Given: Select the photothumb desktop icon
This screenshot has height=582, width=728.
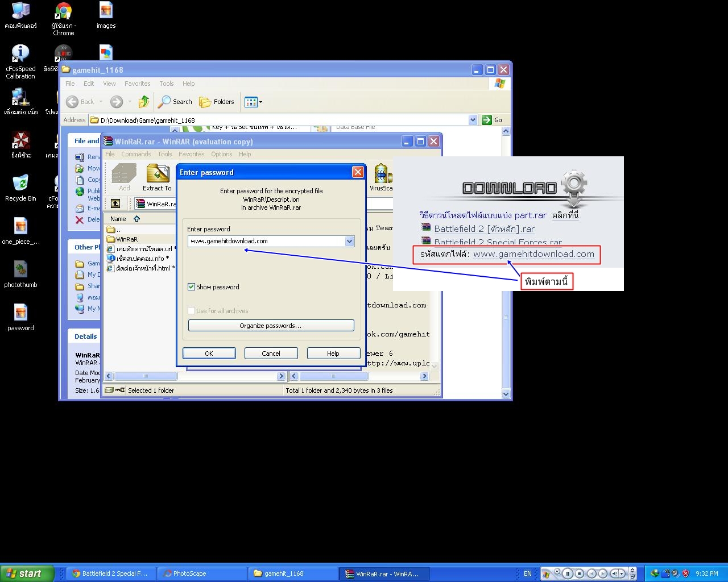Looking at the screenshot, I should pos(20,274).
